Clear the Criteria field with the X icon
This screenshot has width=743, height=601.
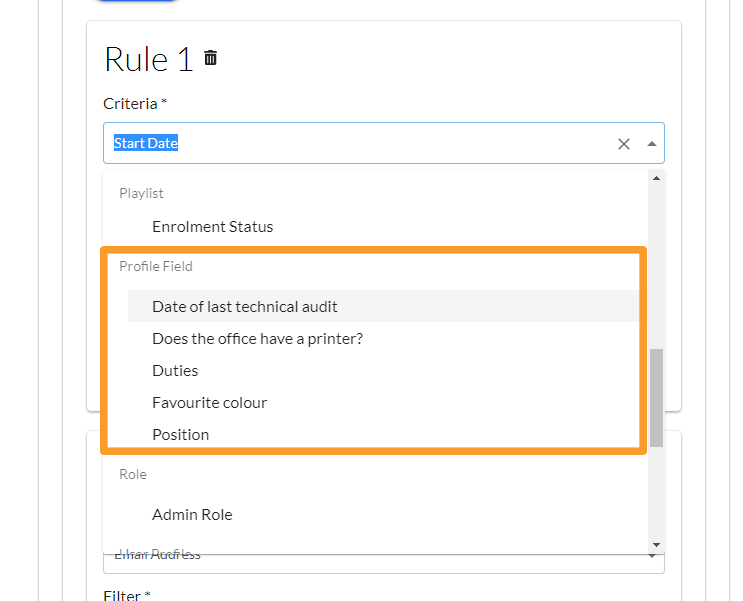[x=624, y=144]
